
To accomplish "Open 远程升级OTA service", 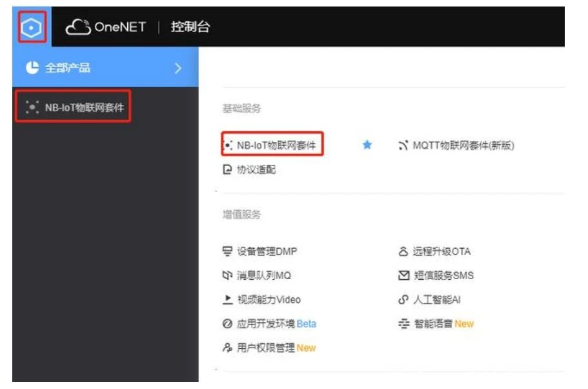I will point(441,251).
